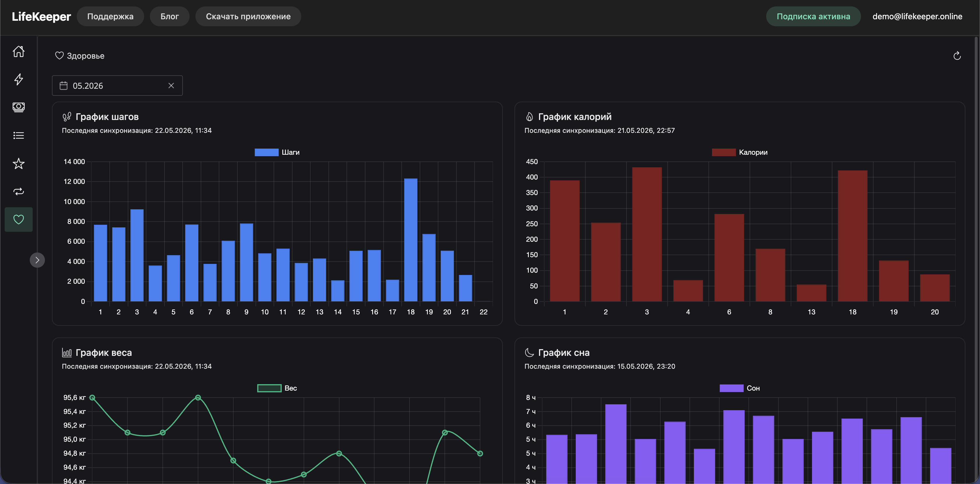The image size is (980, 484).
Task: Click the LifeKeeper logo
Action: point(41,16)
